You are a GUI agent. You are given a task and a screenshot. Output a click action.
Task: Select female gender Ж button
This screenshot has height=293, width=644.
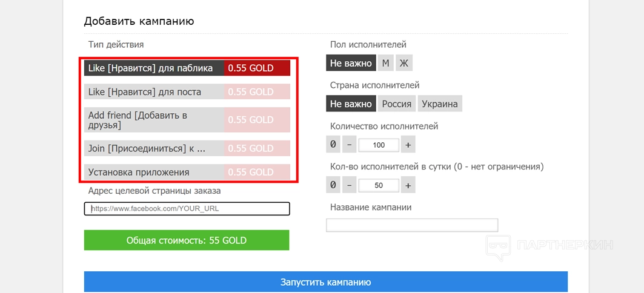point(404,64)
